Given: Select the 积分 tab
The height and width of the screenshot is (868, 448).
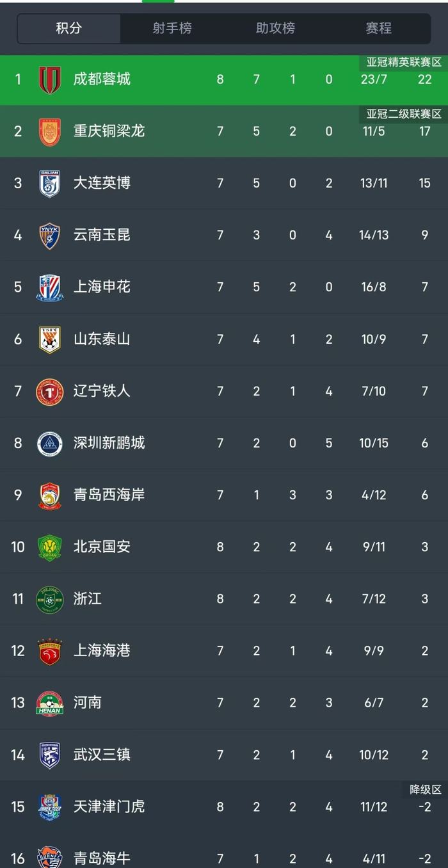Looking at the screenshot, I should coord(69,28).
